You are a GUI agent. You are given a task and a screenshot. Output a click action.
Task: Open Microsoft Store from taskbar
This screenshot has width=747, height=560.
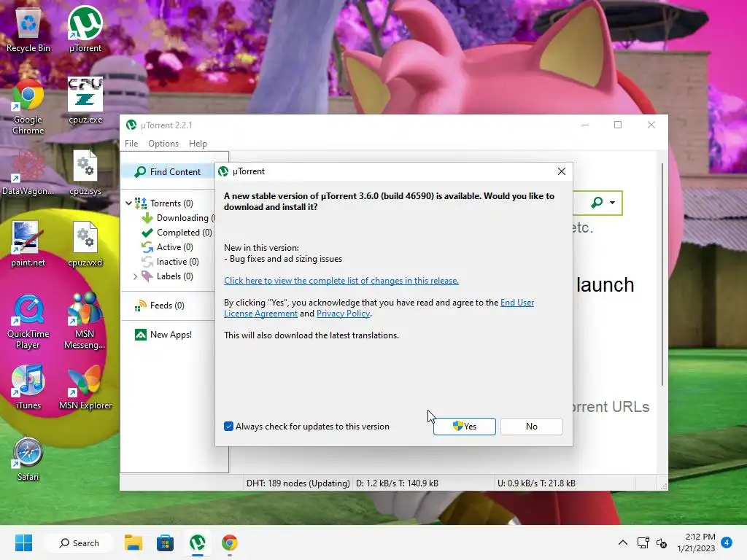(166, 542)
